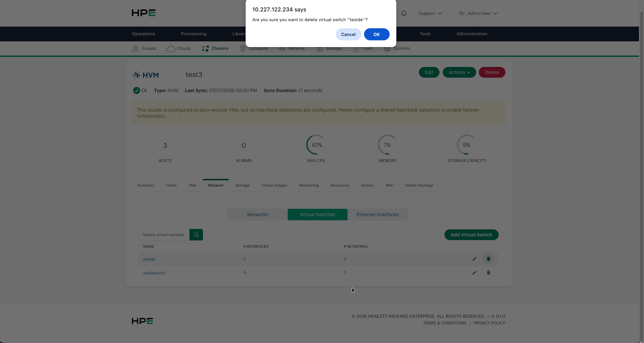Screen dimensions: 644x343
Task: Click the green search magnifier button
Action: pyautogui.click(x=196, y=235)
